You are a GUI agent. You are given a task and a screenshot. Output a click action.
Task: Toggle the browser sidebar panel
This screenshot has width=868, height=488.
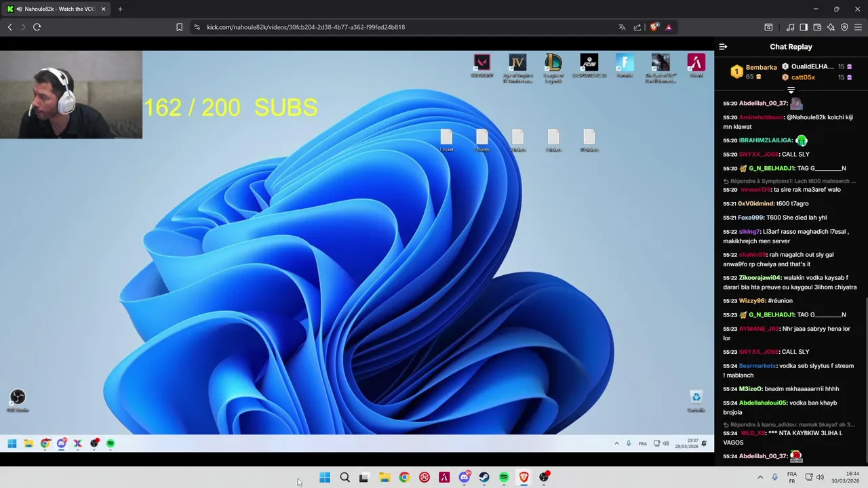point(804,27)
